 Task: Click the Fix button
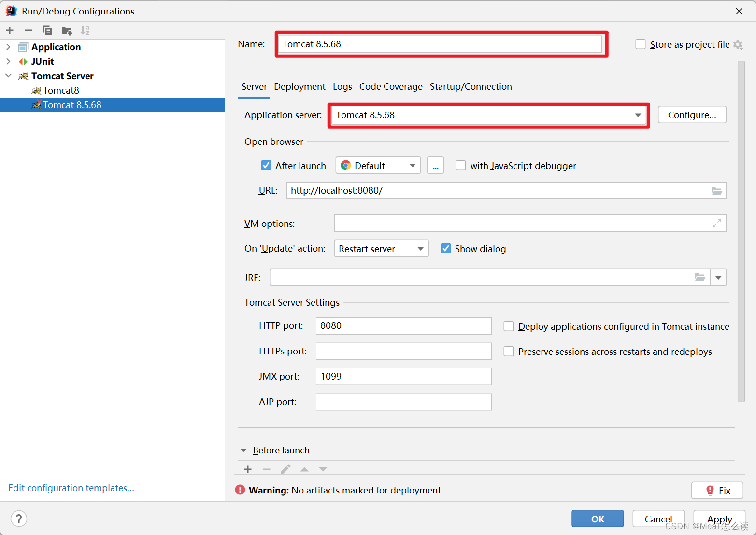717,491
